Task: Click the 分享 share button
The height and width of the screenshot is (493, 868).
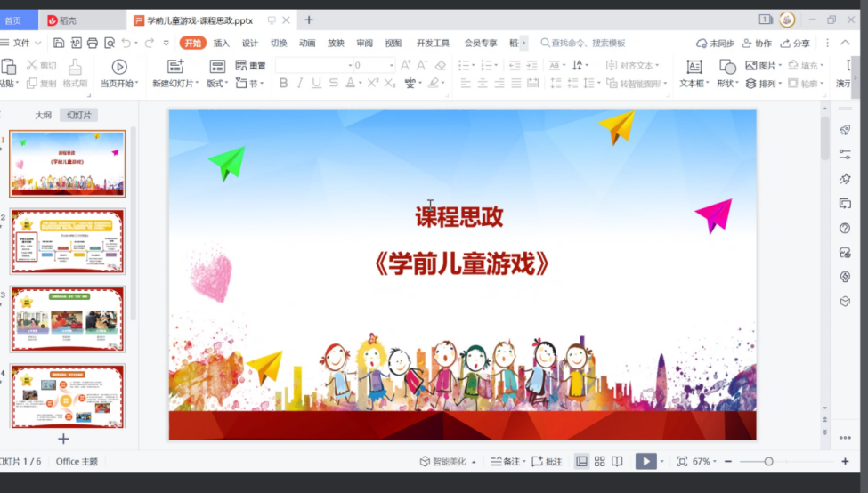Action: [795, 43]
